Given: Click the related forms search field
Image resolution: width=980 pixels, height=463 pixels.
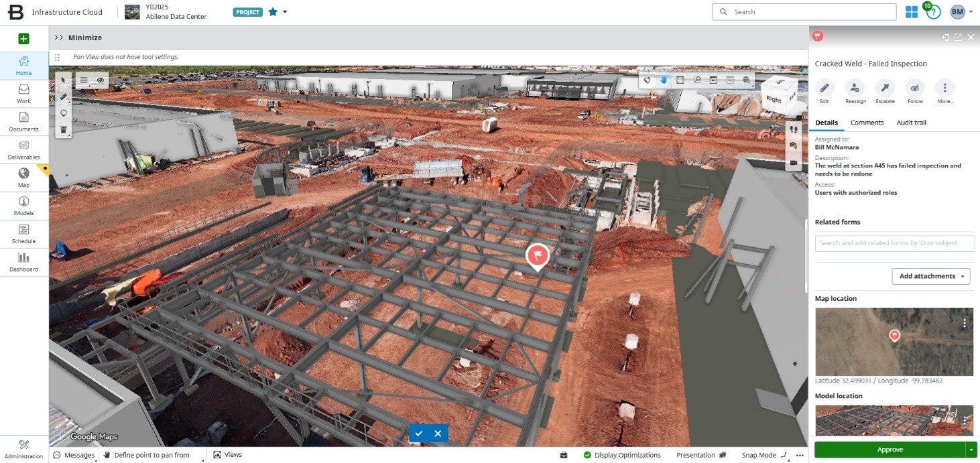Looking at the screenshot, I should click(894, 243).
